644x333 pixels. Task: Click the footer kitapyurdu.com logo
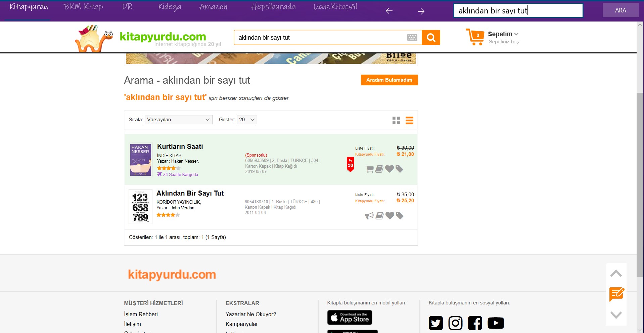coord(172,275)
